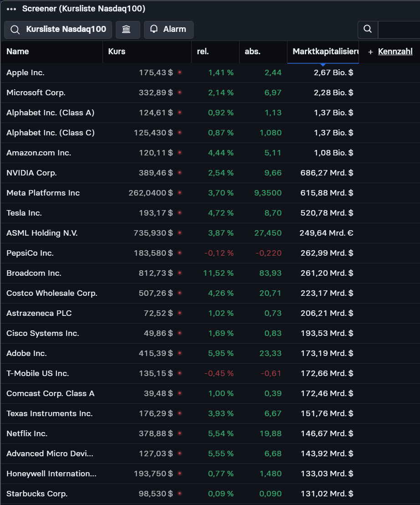Click Costco's absolute change 20,71

pos(270,293)
